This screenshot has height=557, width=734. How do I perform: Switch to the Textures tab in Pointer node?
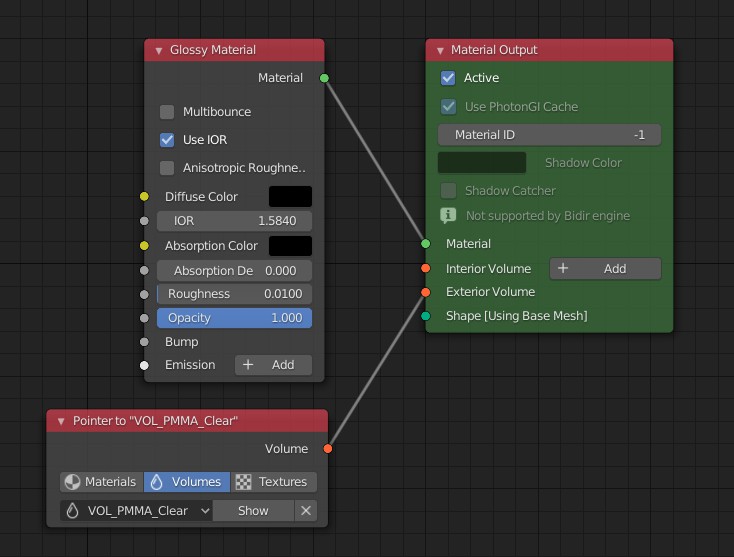[274, 482]
